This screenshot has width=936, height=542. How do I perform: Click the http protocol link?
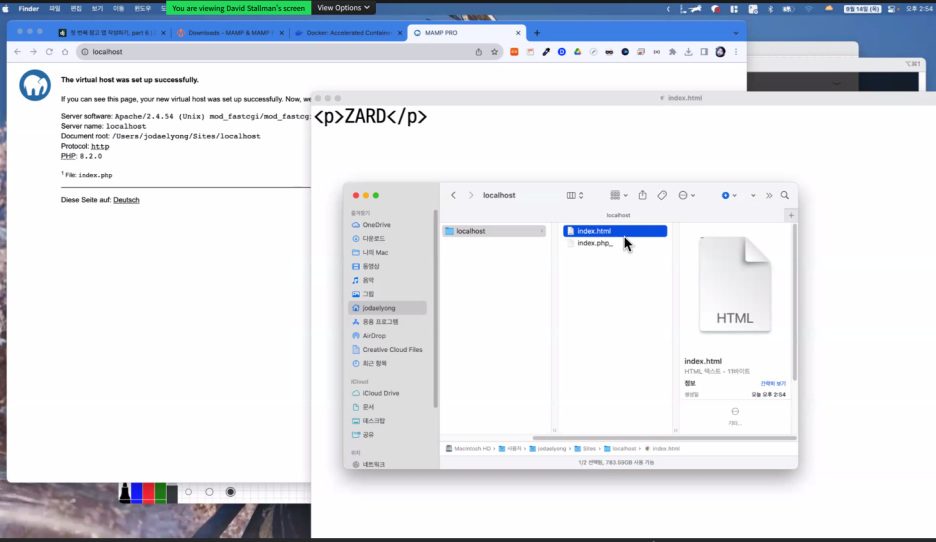tap(100, 146)
